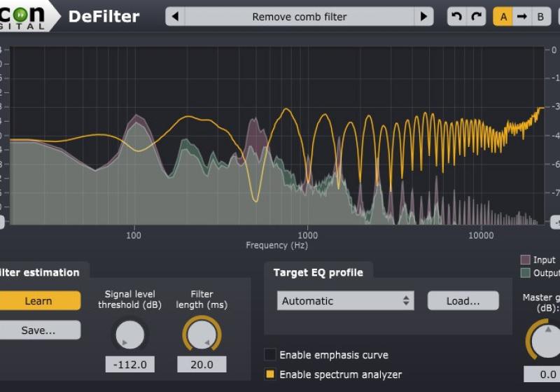Click the previous preset arrow
The width and height of the screenshot is (560, 392).
[175, 17]
